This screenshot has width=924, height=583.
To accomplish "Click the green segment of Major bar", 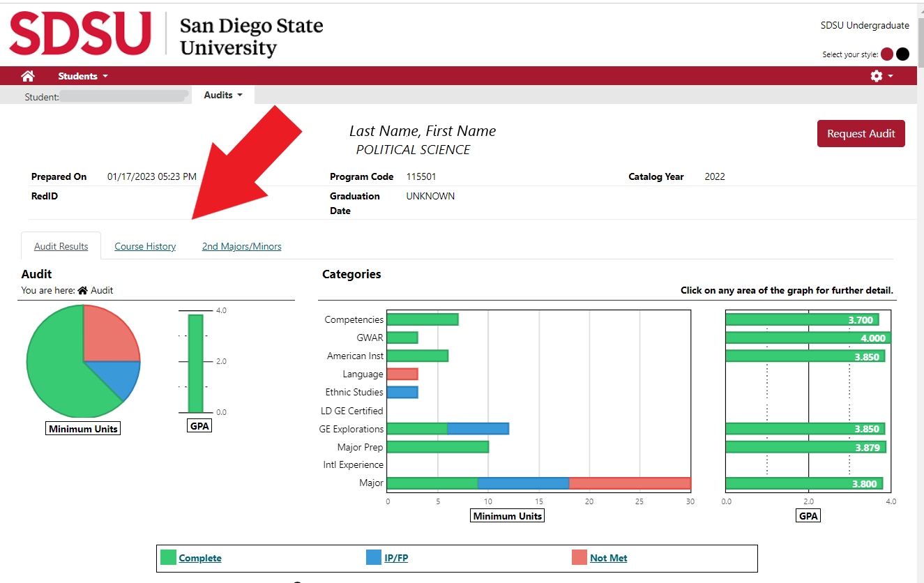I will pos(432,483).
